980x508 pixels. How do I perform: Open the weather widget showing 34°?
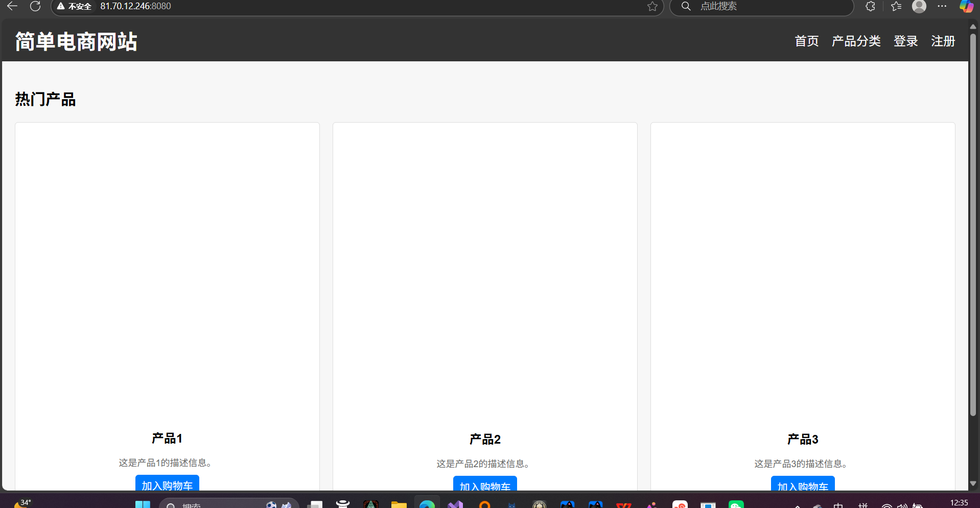click(x=22, y=503)
